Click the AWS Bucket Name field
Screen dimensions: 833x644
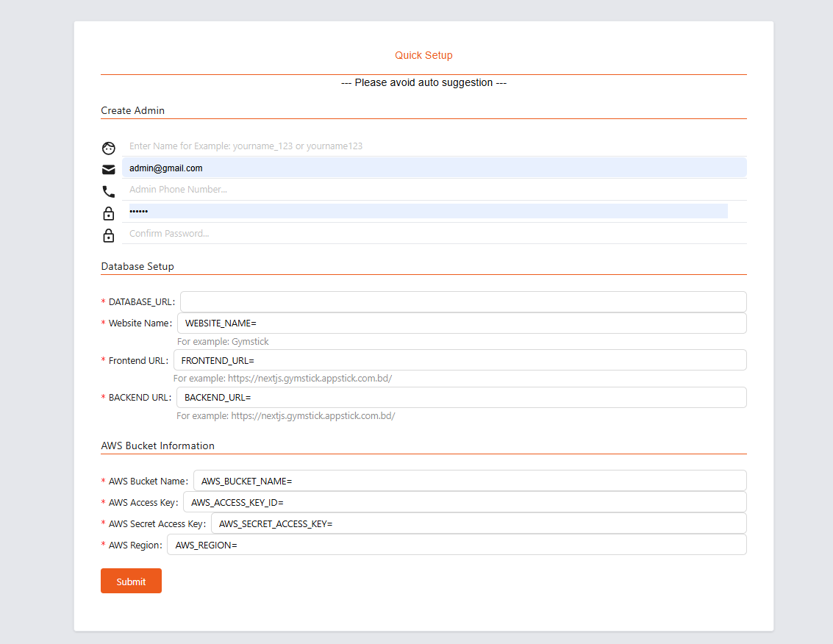[469, 481]
